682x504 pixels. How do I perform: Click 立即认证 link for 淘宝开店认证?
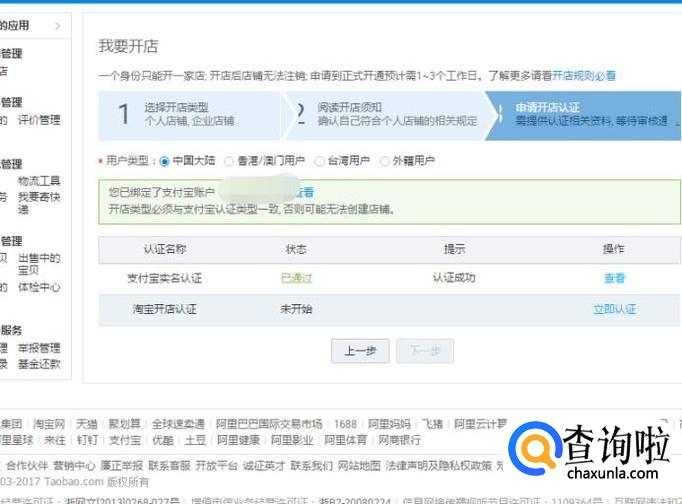(x=614, y=310)
